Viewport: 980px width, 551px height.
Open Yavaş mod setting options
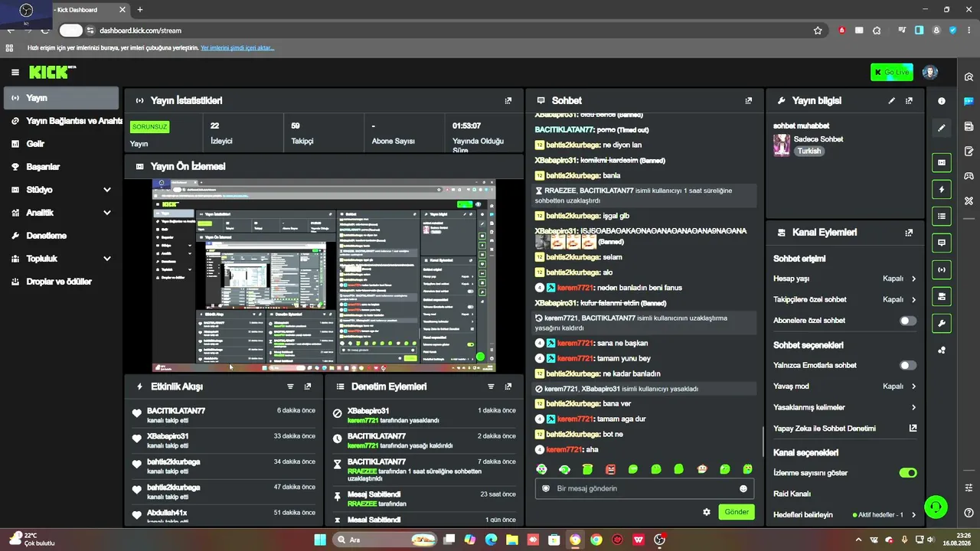point(844,386)
